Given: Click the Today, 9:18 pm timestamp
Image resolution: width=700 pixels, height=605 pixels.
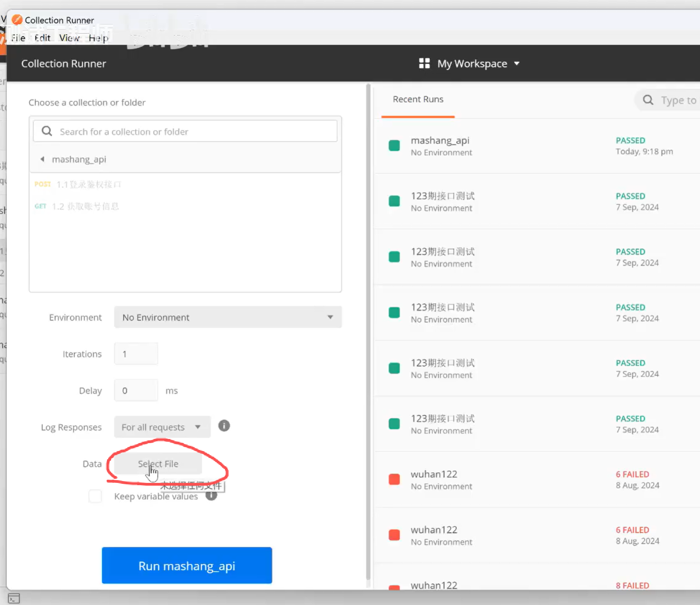Looking at the screenshot, I should pyautogui.click(x=644, y=151).
